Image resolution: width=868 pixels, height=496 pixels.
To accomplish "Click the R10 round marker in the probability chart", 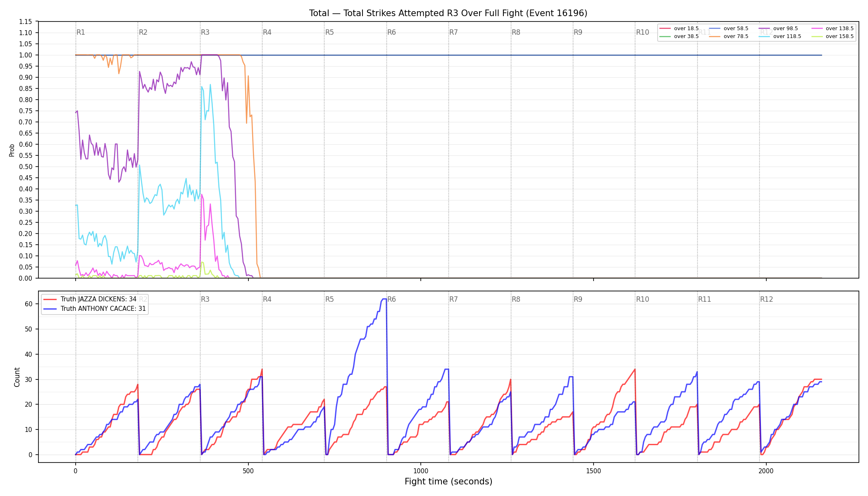I will tap(642, 32).
